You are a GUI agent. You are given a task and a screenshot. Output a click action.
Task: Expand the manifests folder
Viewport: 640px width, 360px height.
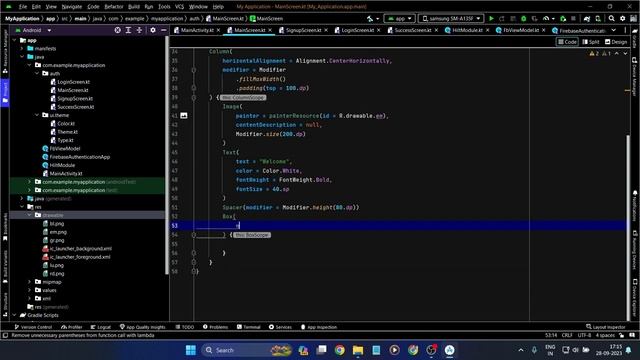(x=22, y=49)
